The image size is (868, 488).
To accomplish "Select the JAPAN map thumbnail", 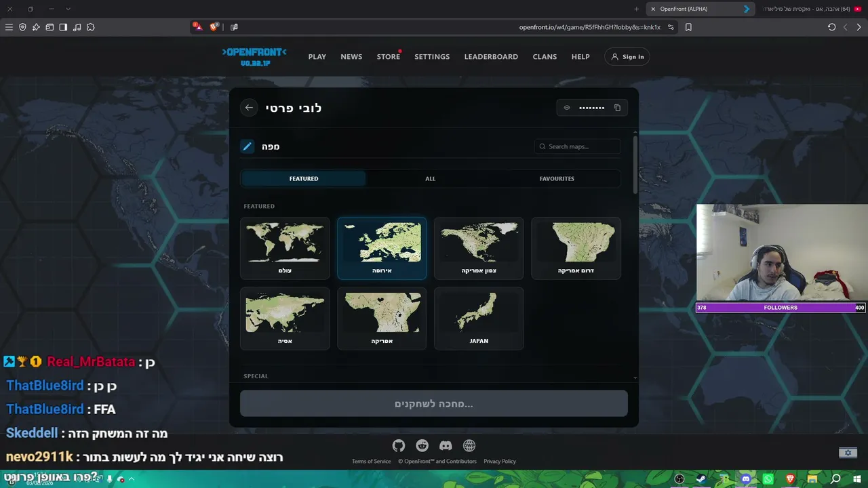I will pyautogui.click(x=479, y=319).
